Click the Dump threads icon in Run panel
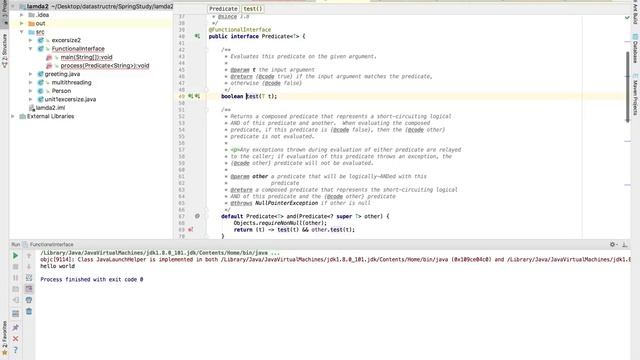This screenshot has width=640, height=360. tap(16, 289)
